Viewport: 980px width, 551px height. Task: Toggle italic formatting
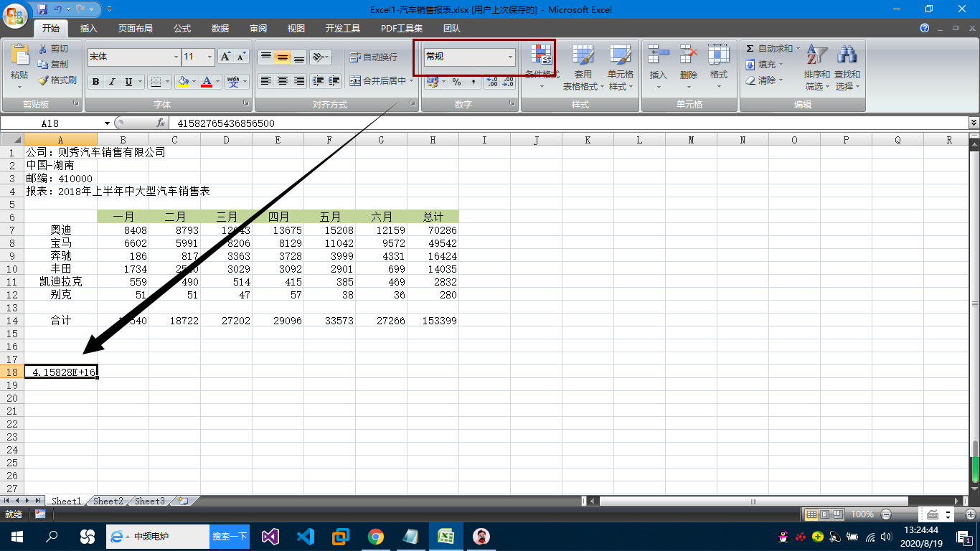click(x=112, y=82)
